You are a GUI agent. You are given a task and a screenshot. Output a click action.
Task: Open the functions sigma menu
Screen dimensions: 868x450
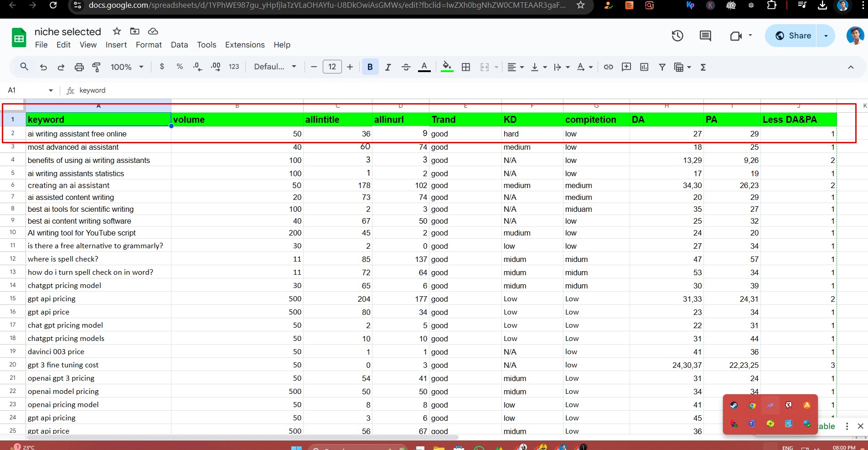pyautogui.click(x=703, y=67)
